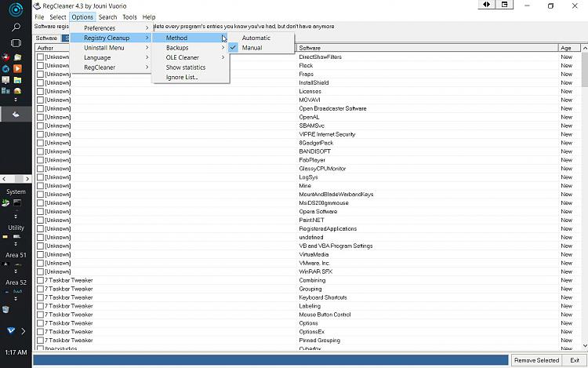The image size is (588, 368).
Task: Choose the checked Manual cleanup method
Action: 261,48
